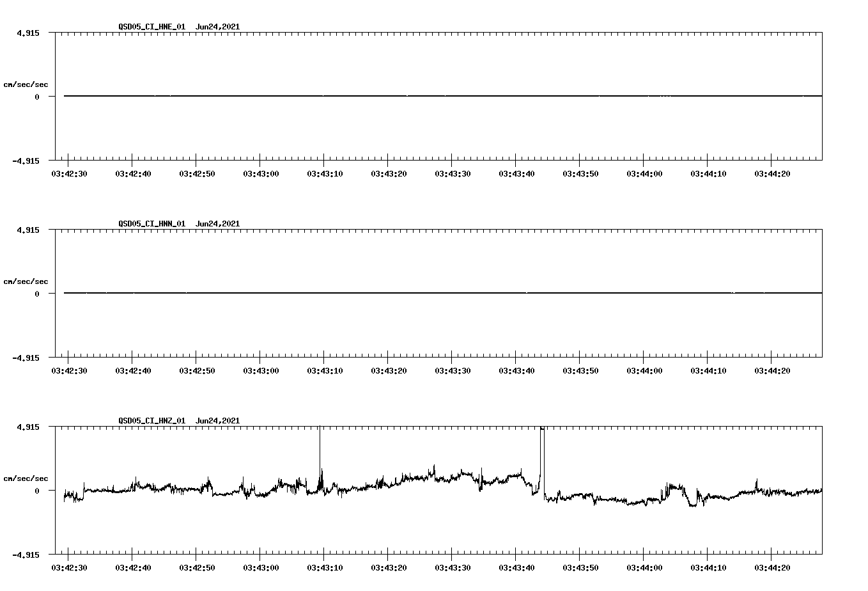Click the 0 axis value on HNN chart
Image resolution: width=868 pixels, height=591 pixels.
(x=37, y=294)
